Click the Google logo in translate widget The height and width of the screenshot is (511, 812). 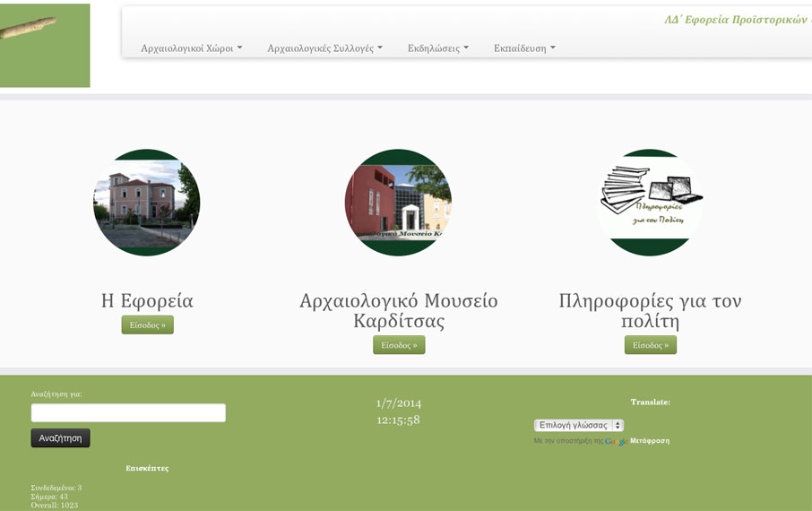pyautogui.click(x=616, y=441)
